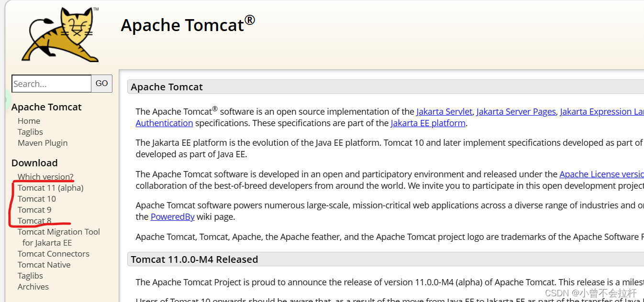Select Tomcat 10 download link
This screenshot has height=302, width=644.
37,199
